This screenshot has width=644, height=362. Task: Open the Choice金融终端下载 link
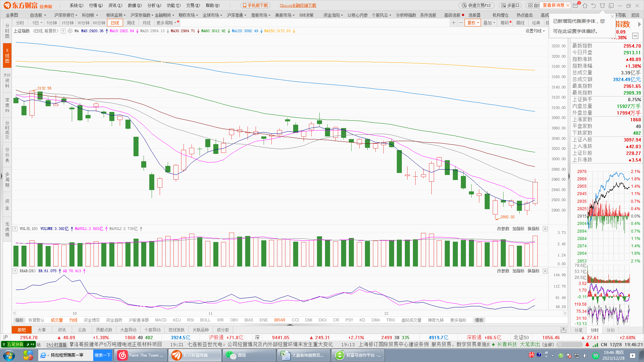(298, 5)
